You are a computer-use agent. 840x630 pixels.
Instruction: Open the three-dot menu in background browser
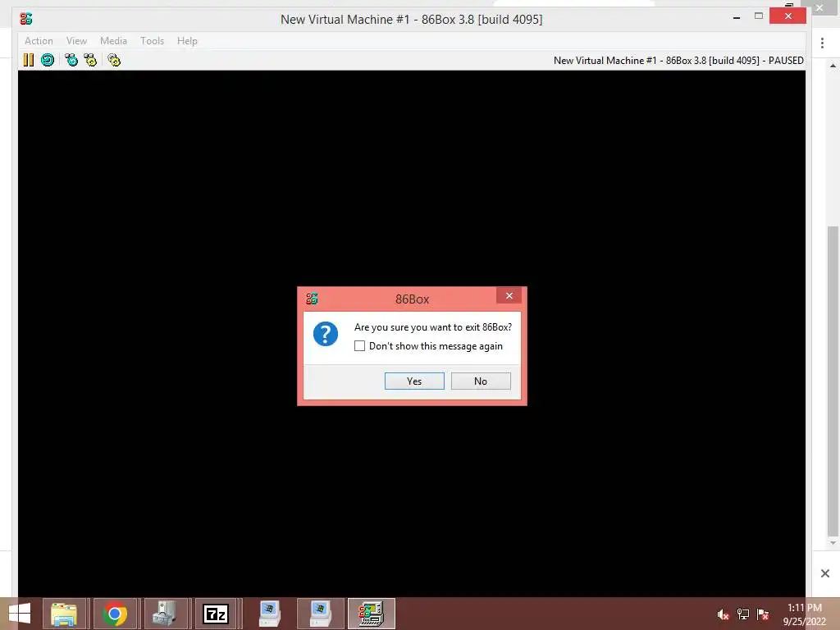[x=822, y=43]
